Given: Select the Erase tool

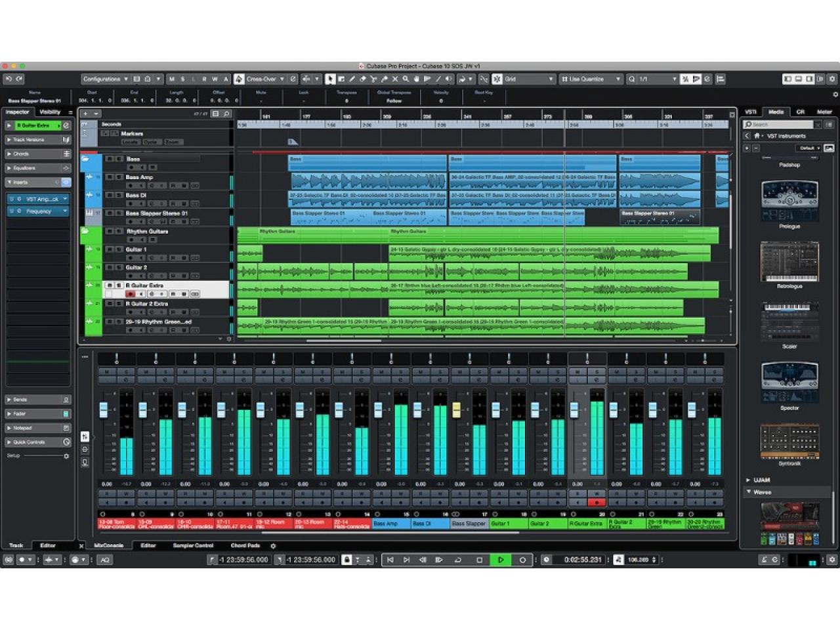Looking at the screenshot, I should click(363, 79).
